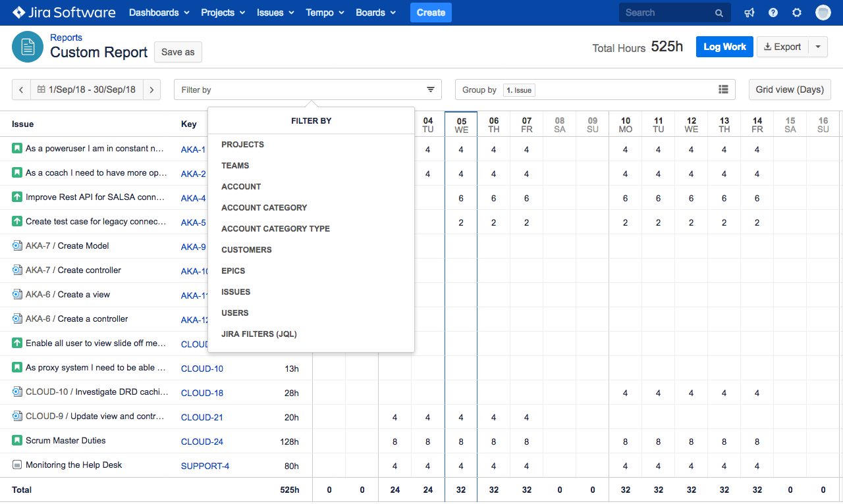Image resolution: width=843 pixels, height=504 pixels.
Task: Open the Grid view (Days) selector
Action: point(789,89)
